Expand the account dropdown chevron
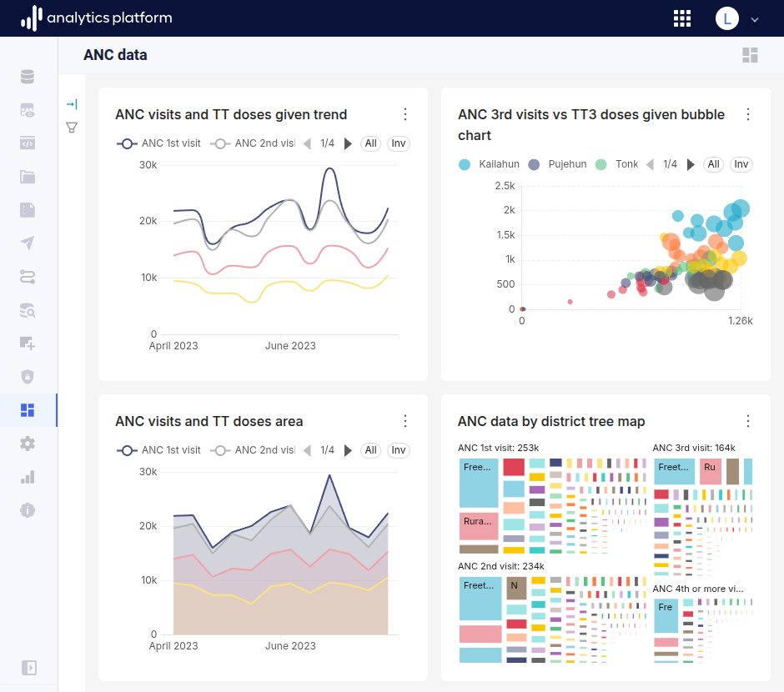Screen dimensions: 784x692 (755, 19)
